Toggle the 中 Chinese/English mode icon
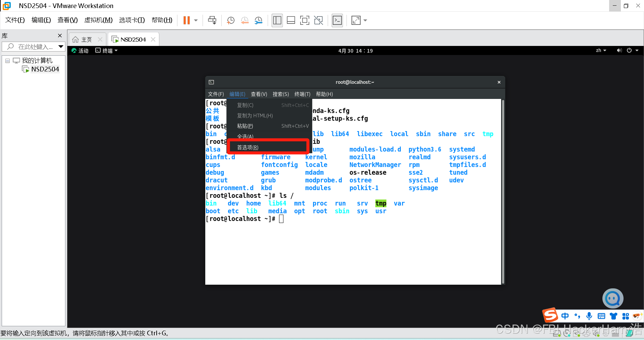 point(565,316)
